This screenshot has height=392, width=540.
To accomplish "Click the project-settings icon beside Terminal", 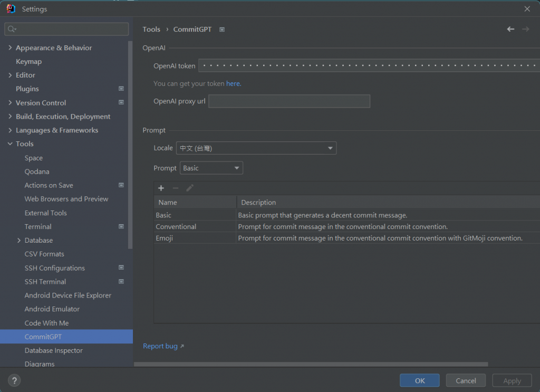I will point(121,226).
